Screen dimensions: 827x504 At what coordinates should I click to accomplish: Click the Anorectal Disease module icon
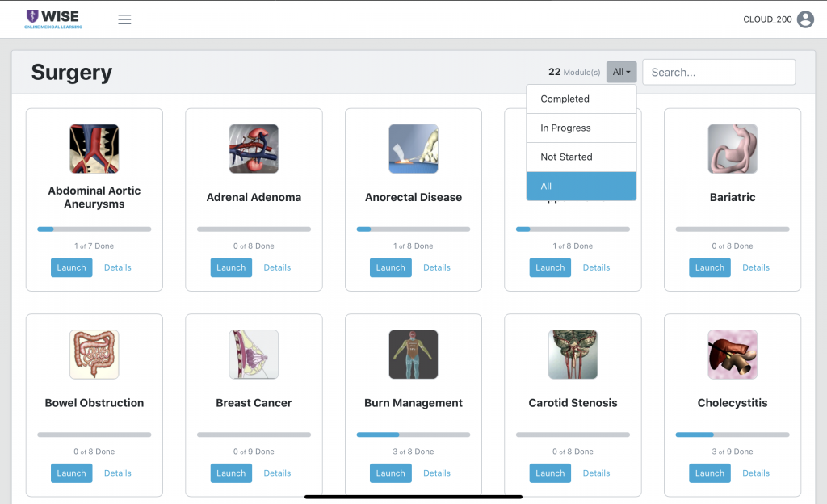(413, 149)
